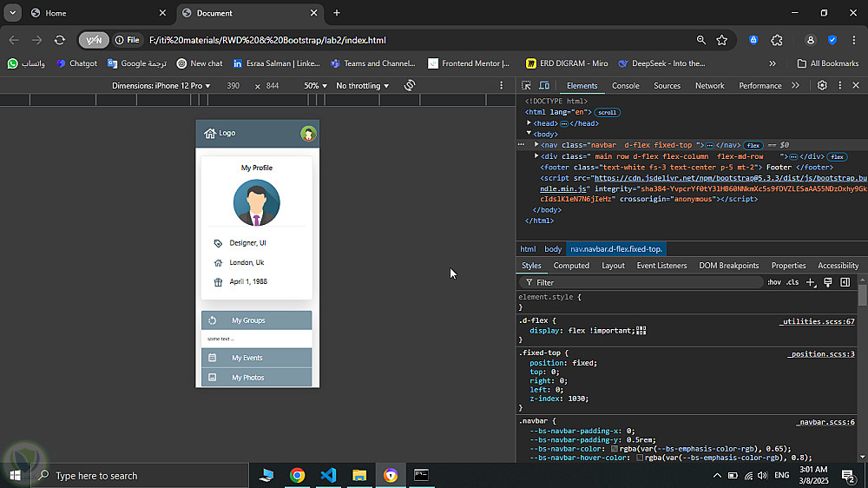
Task: Click the flex badge next to nav element
Action: point(753,145)
